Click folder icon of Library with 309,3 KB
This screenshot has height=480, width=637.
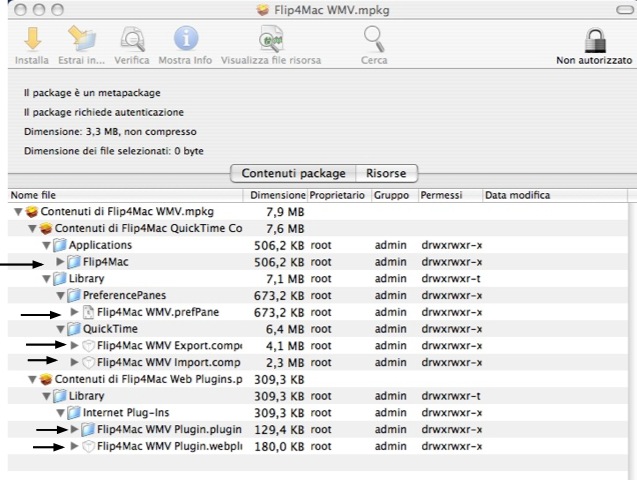60,396
